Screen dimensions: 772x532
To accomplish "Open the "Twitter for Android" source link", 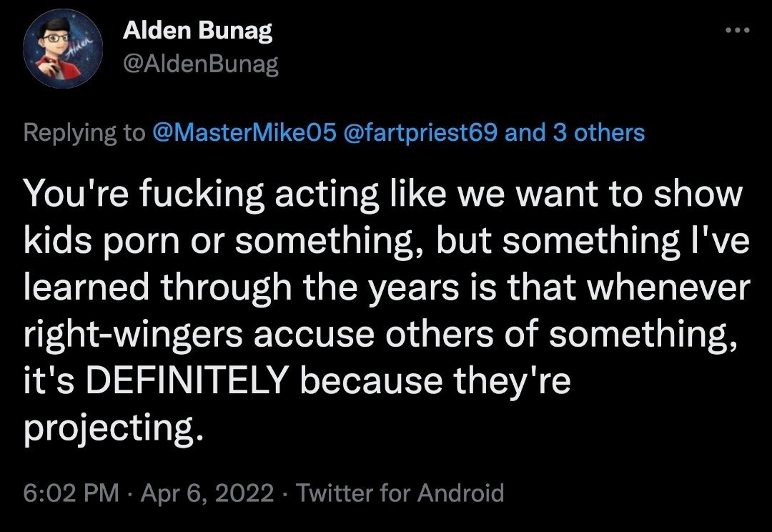I will pyautogui.click(x=400, y=493).
